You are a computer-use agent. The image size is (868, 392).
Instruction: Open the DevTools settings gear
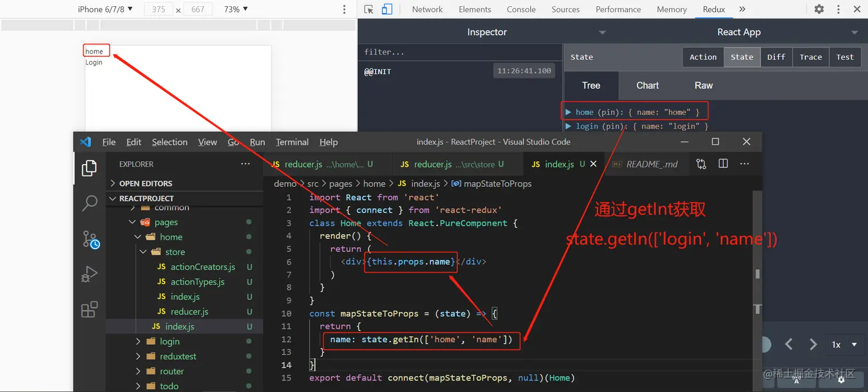[819, 9]
